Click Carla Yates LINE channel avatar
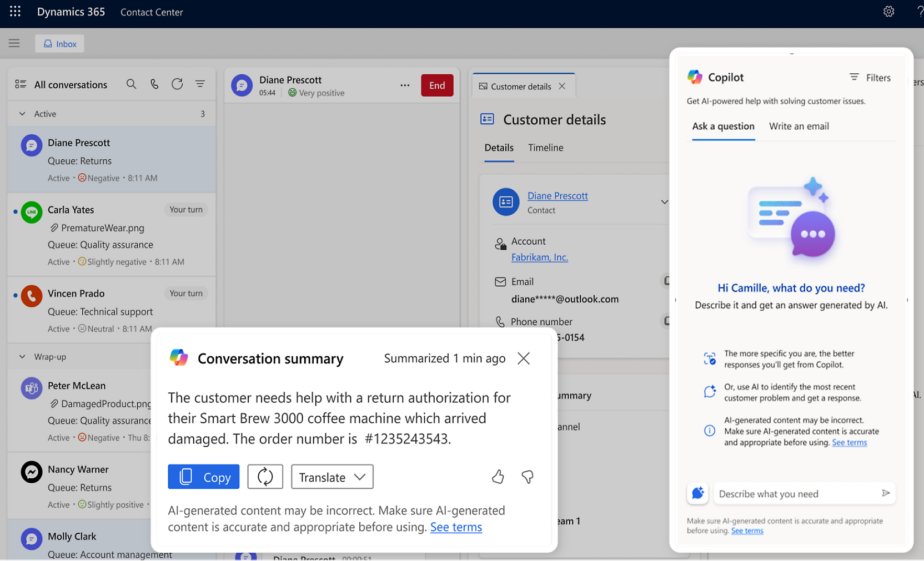The width and height of the screenshot is (924, 561). coord(32,212)
